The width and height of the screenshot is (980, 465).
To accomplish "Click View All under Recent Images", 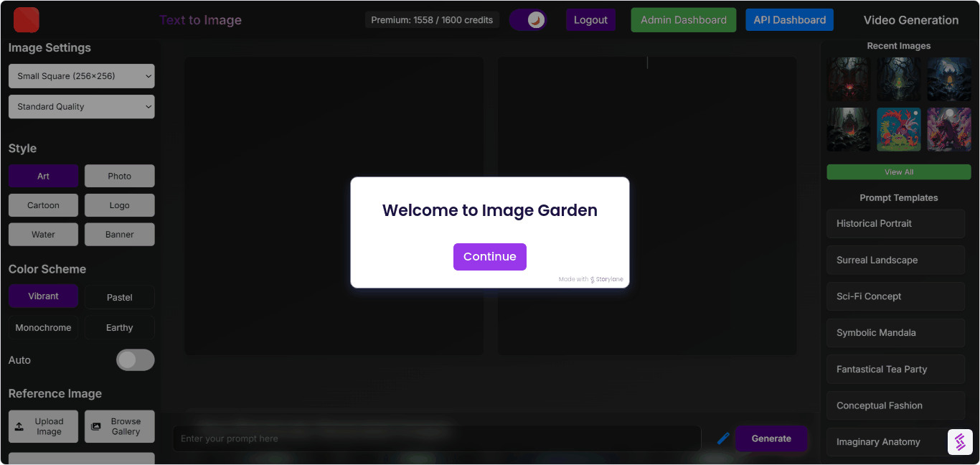I will coord(898,172).
